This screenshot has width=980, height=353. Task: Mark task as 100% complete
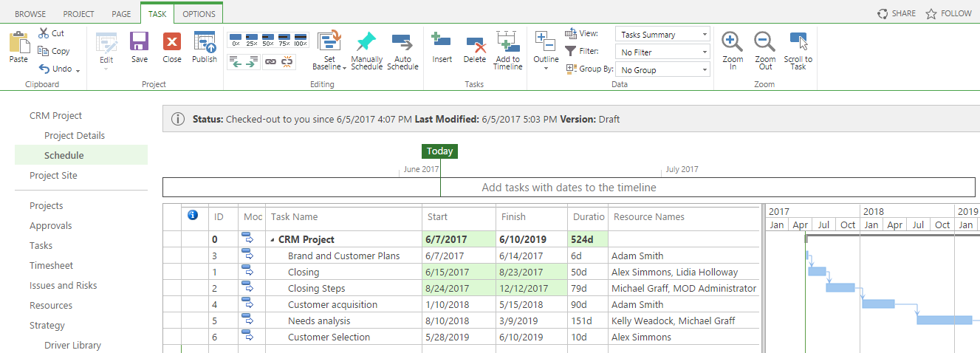click(x=301, y=39)
